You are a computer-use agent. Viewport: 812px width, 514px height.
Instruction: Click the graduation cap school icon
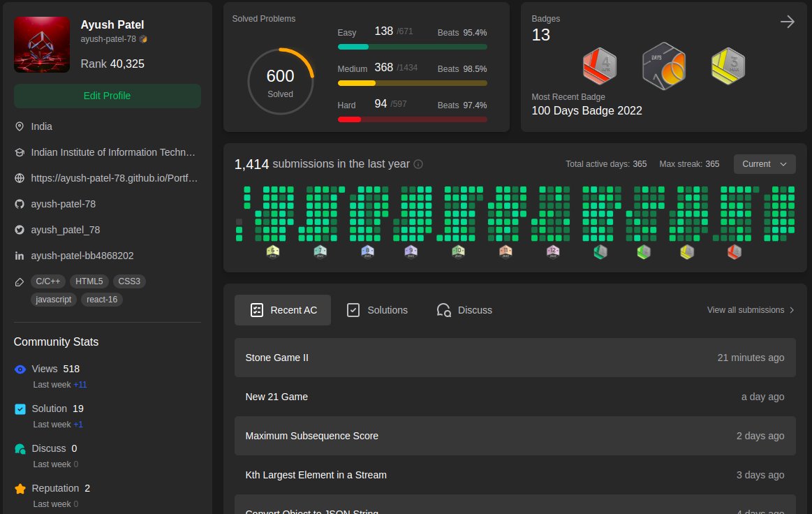(20, 152)
